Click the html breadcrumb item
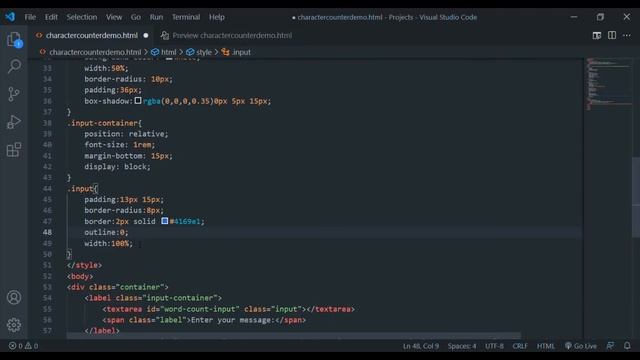Viewport: 640px width, 360px height. coord(164,52)
